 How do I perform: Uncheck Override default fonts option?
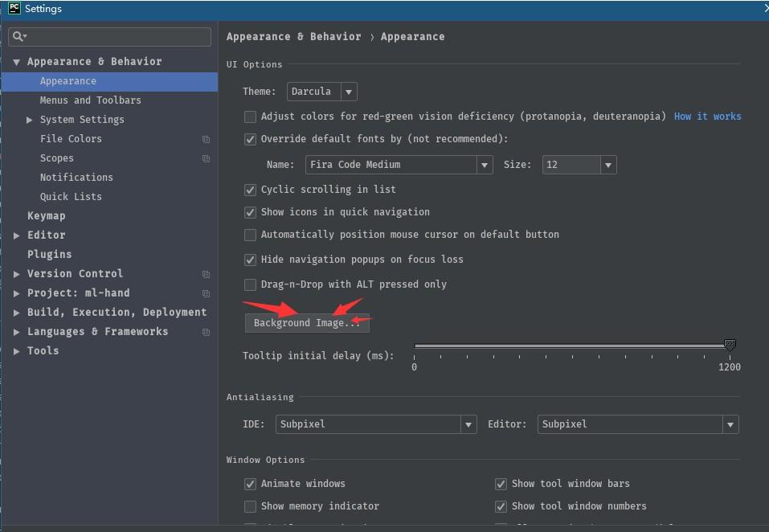pos(250,139)
